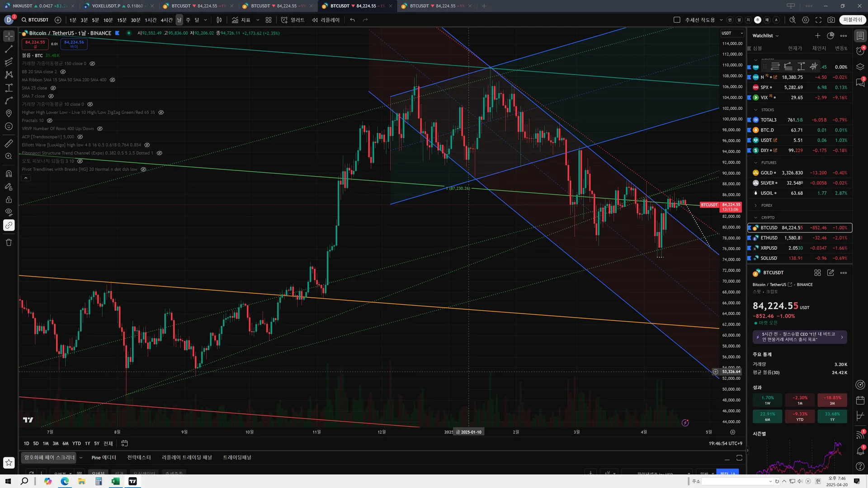Image resolution: width=868 pixels, height=488 pixels.
Task: Open the measure ruler tool
Action: click(x=9, y=144)
